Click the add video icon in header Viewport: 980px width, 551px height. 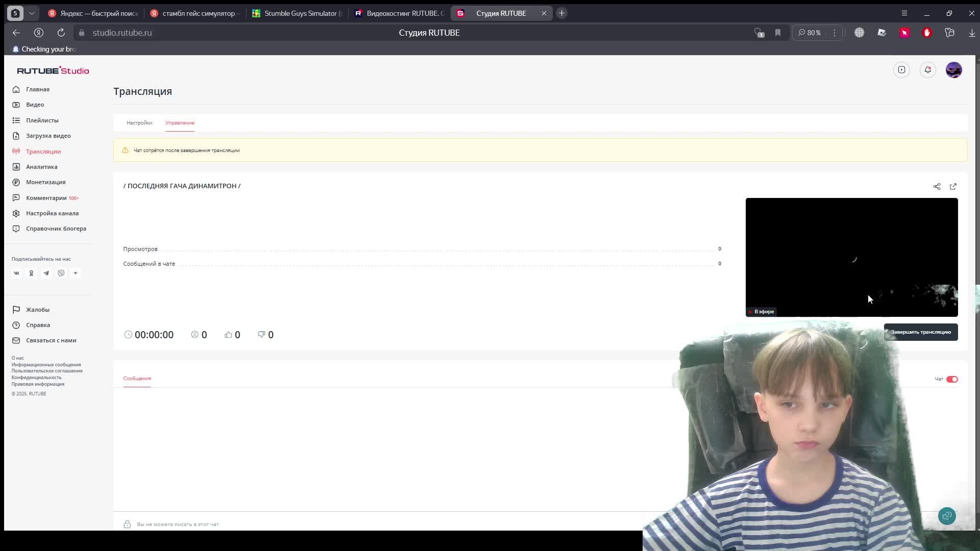pyautogui.click(x=902, y=70)
